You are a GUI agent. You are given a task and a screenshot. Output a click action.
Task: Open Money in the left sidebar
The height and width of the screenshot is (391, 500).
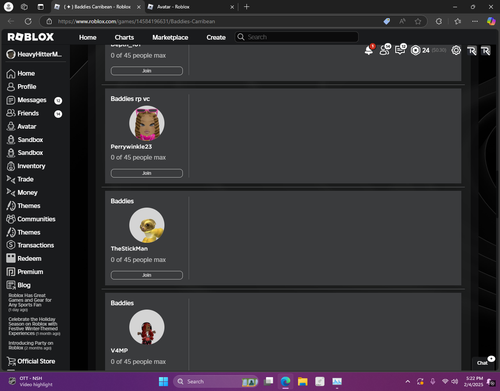tap(22, 192)
